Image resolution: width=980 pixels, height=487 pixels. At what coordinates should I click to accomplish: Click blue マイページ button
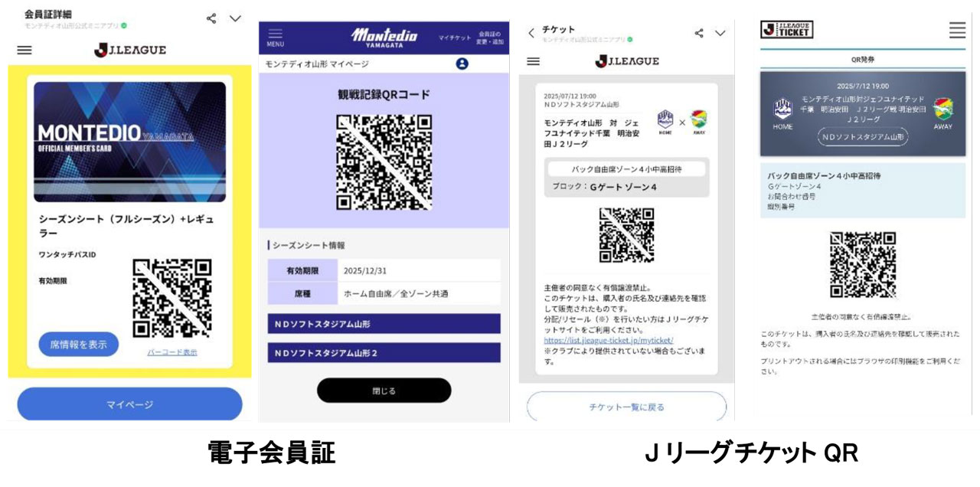[129, 404]
